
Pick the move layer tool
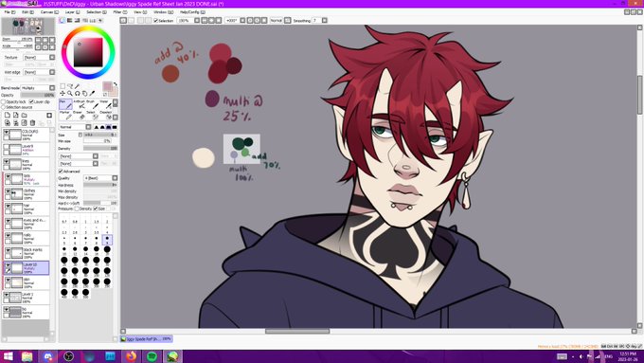pyautogui.click(x=63, y=94)
